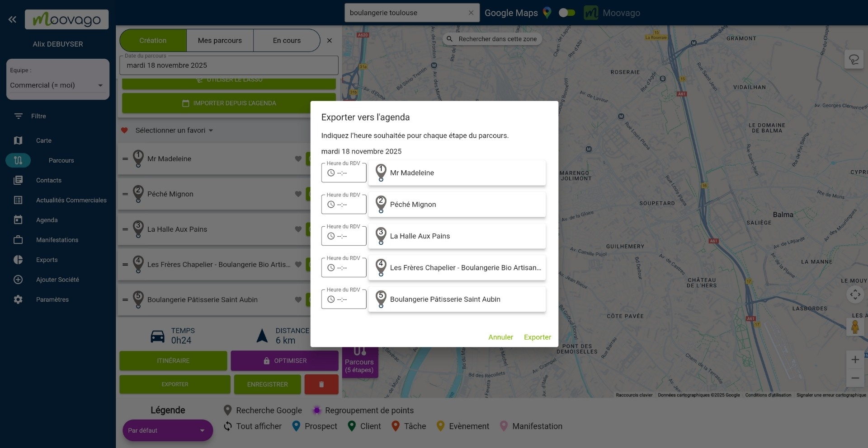Click Annuler to cancel export
This screenshot has height=448, width=868.
(x=500, y=337)
